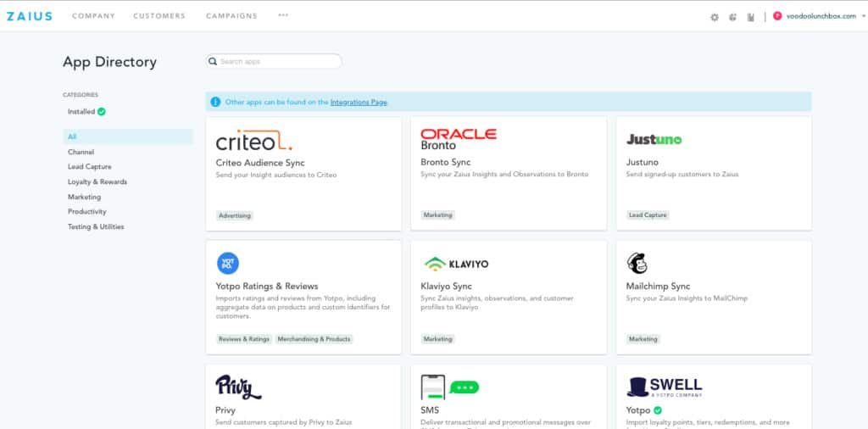Expand the voodoolunchbox.com account dropdown arrow
The image size is (868, 429).
click(863, 16)
